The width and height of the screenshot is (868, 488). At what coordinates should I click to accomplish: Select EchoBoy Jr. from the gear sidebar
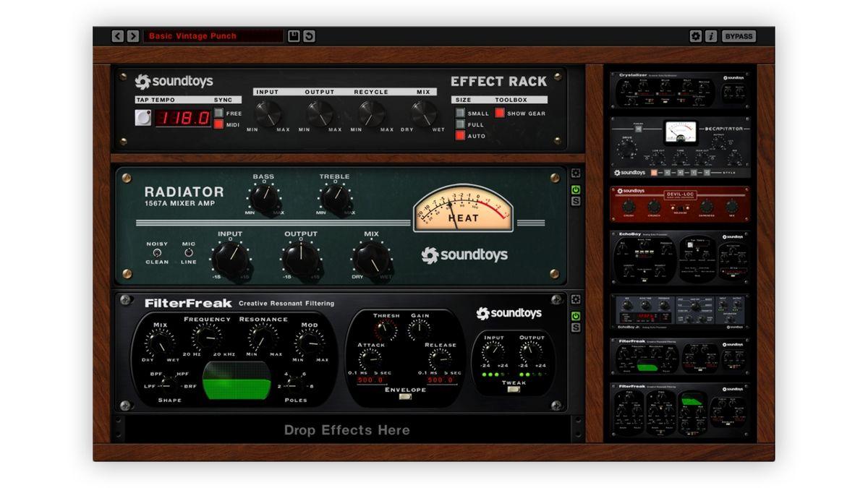[x=678, y=312]
